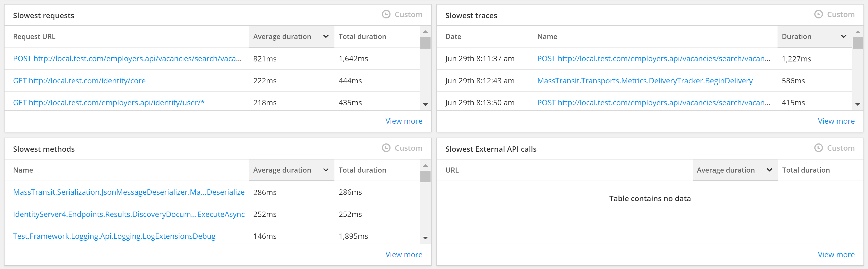Click Jun 29th 8:12:43 am date cell
The image size is (868, 269).
tap(480, 81)
